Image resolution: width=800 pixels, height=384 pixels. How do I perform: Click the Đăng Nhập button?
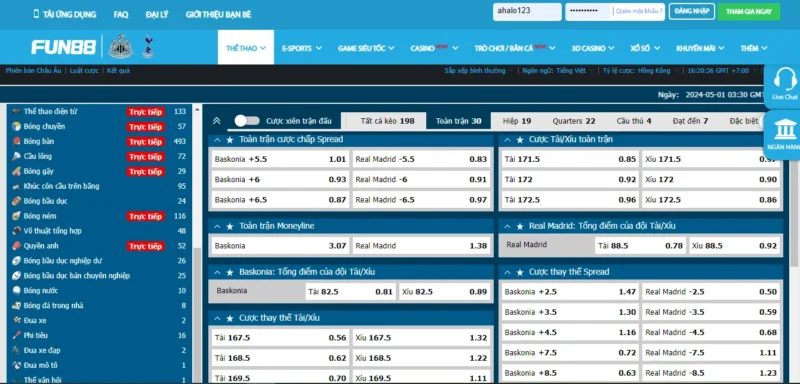coord(691,11)
